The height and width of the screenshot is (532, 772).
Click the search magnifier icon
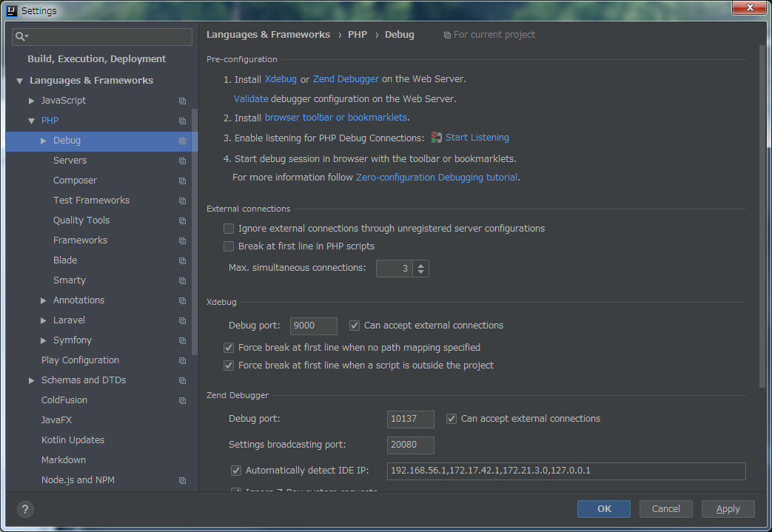[x=20, y=36]
